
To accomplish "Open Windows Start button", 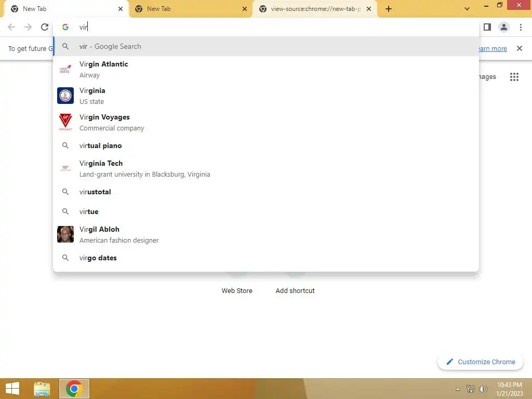I will point(12,389).
